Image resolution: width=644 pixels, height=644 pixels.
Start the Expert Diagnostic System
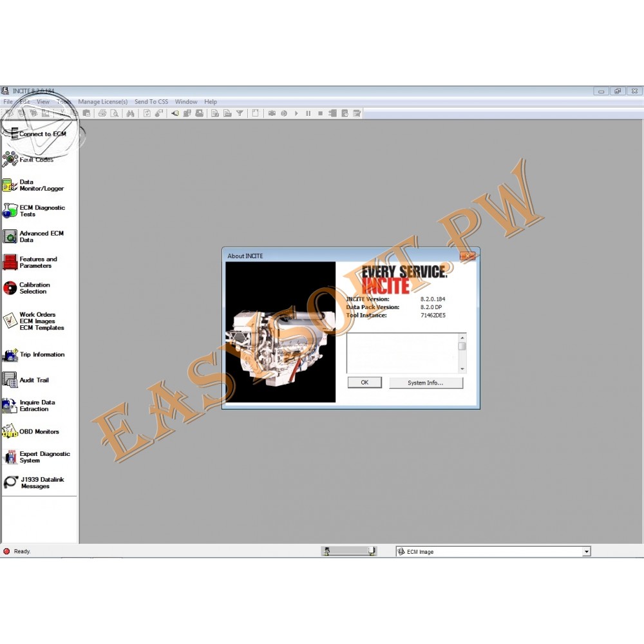[x=37, y=457]
